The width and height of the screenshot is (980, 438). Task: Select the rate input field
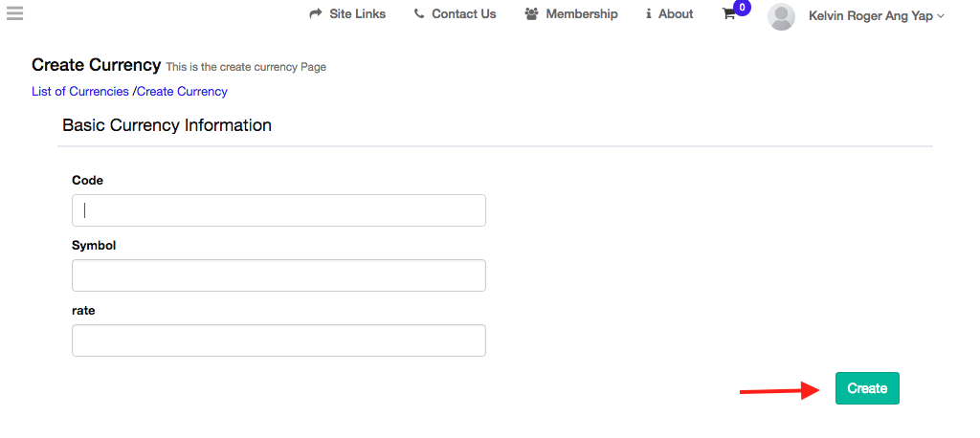pyautogui.click(x=278, y=340)
